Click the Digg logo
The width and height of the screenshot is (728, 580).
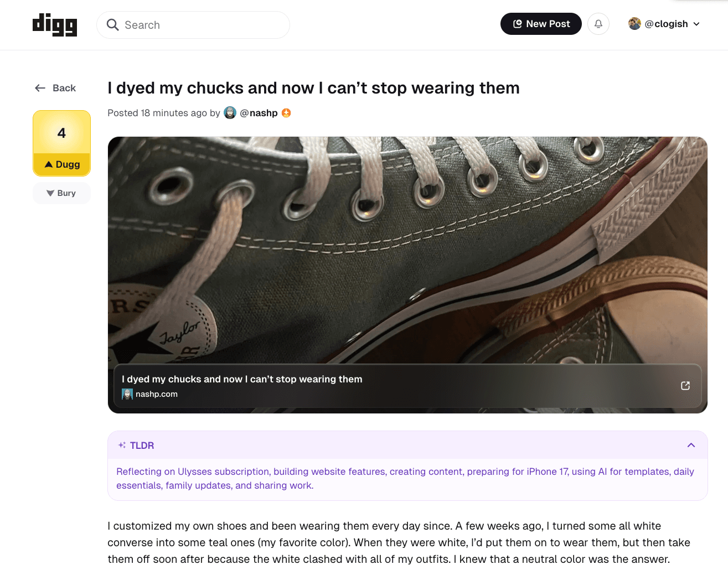55,25
